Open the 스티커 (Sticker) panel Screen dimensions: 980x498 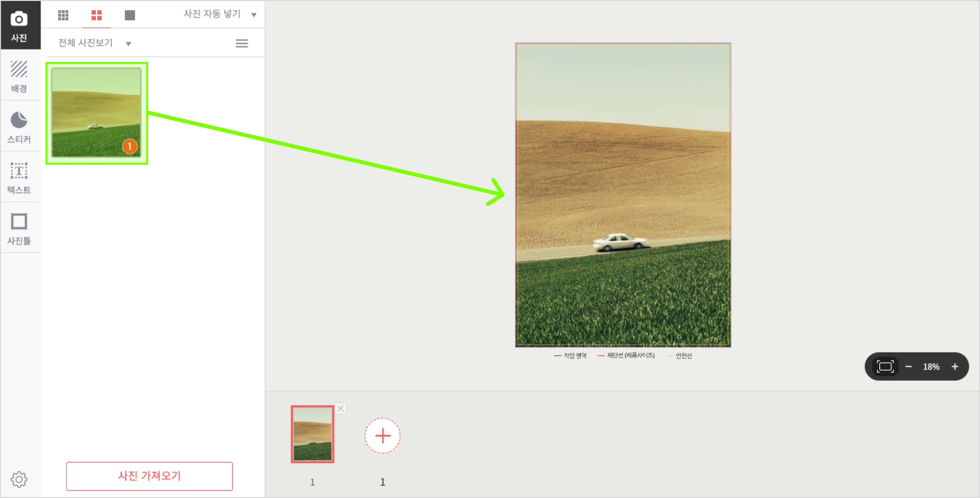click(19, 127)
